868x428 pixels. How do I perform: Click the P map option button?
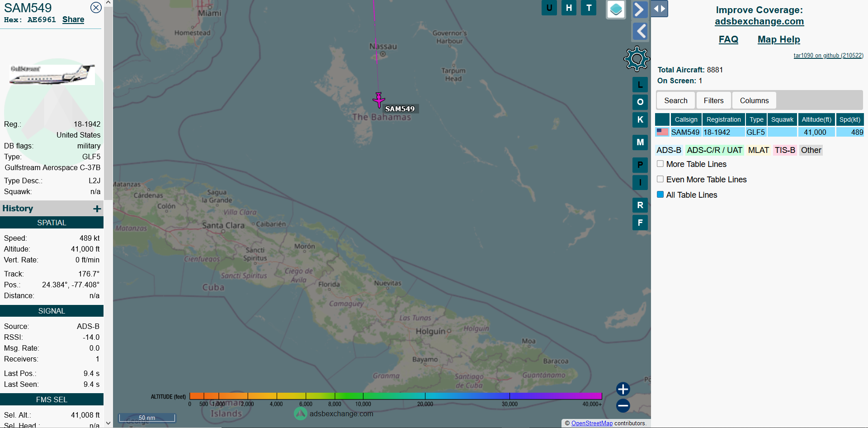640,165
